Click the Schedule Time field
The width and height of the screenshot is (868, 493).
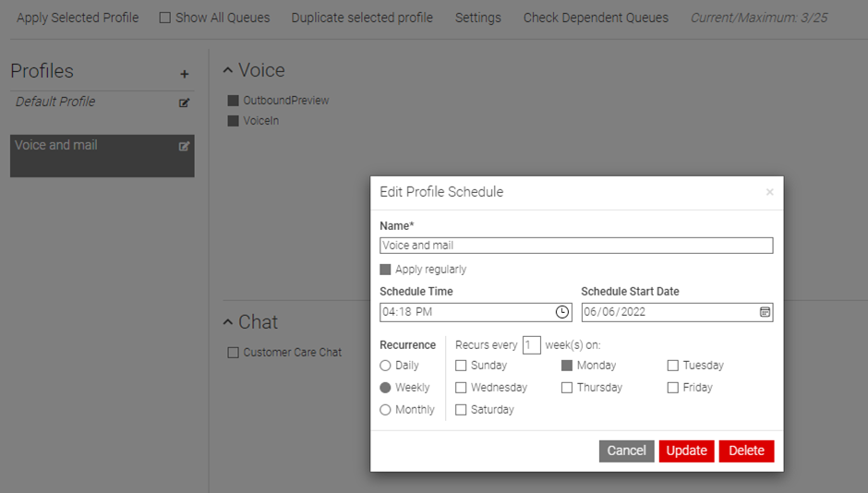(476, 312)
